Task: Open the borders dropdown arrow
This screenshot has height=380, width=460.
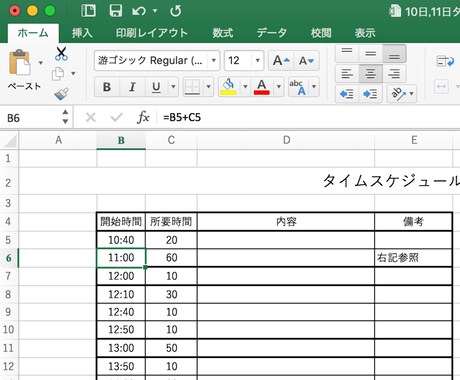Action: [208, 87]
